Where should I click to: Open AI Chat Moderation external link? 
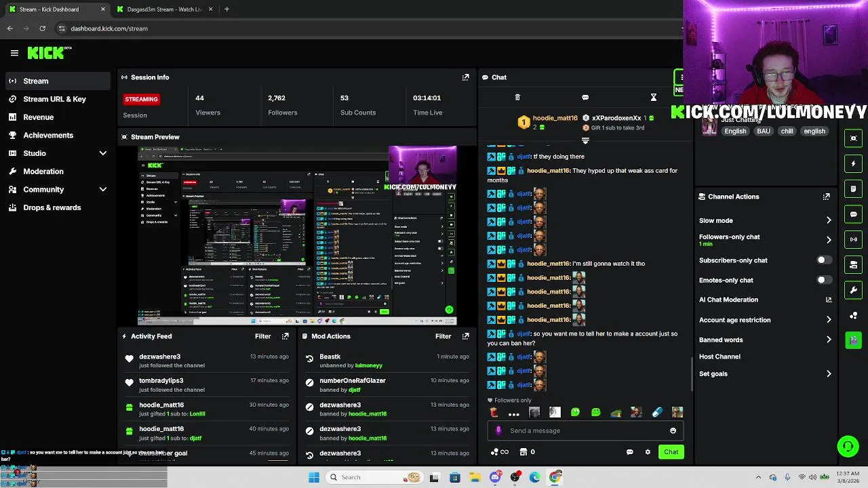point(829,300)
